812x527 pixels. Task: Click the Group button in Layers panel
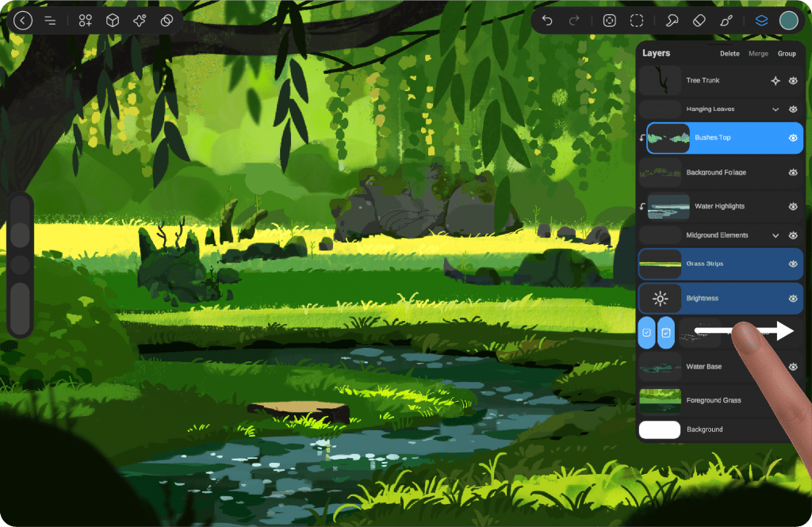(787, 54)
